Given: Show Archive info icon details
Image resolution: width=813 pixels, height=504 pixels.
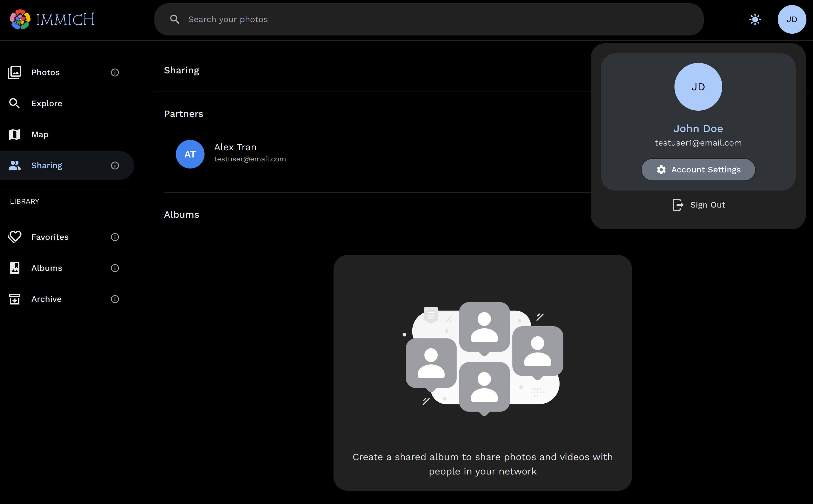Looking at the screenshot, I should pyautogui.click(x=115, y=299).
